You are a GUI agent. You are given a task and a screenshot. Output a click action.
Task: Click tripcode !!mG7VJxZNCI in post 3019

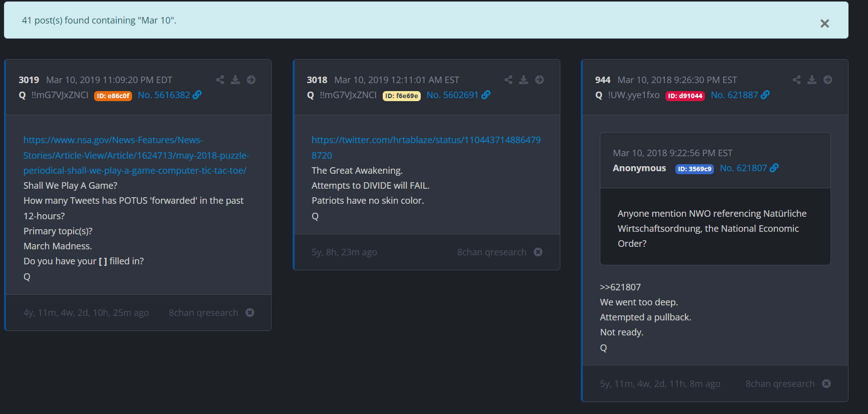point(60,95)
